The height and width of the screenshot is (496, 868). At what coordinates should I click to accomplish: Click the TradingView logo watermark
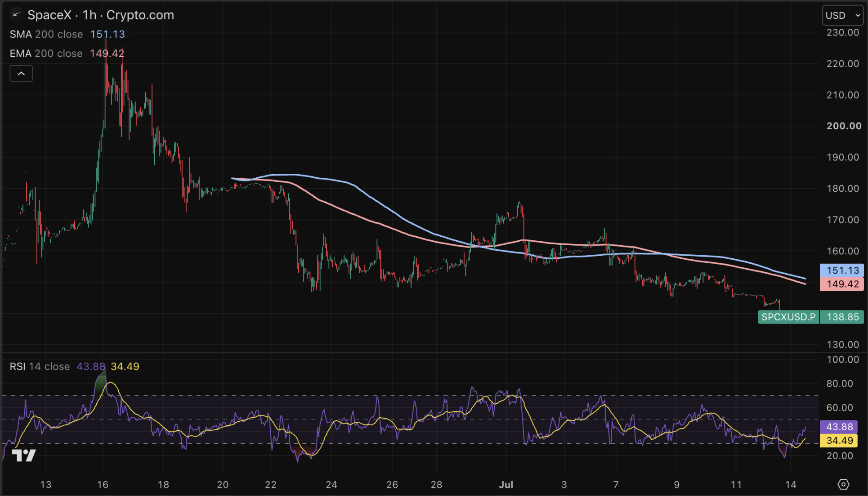23,455
